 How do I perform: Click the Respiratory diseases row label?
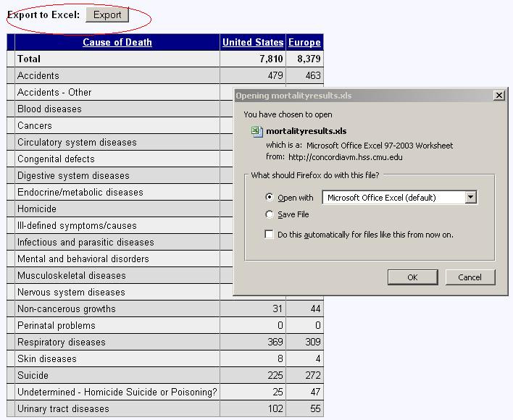(62, 343)
